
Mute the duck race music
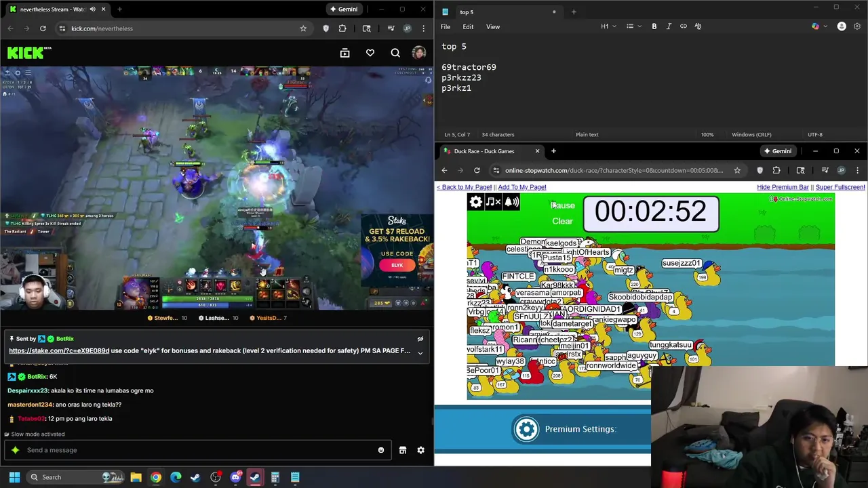click(493, 201)
